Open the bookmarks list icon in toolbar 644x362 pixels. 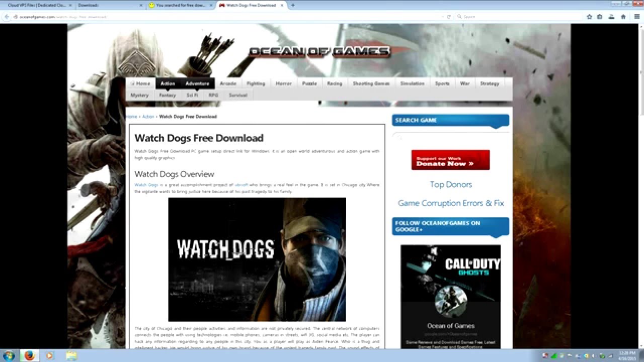599,17
